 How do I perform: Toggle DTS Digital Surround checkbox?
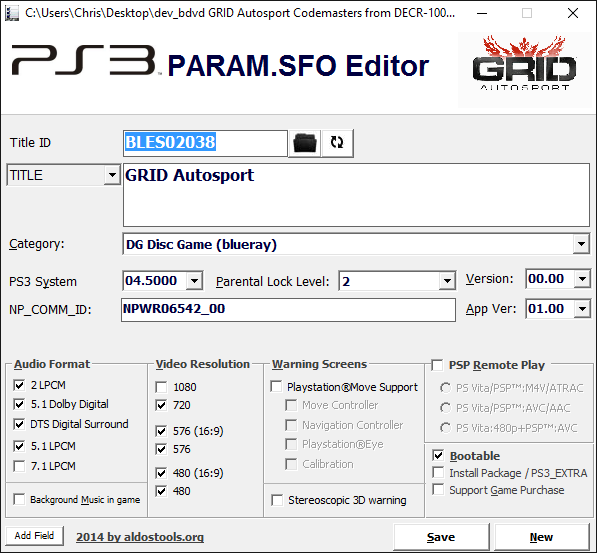point(19,424)
